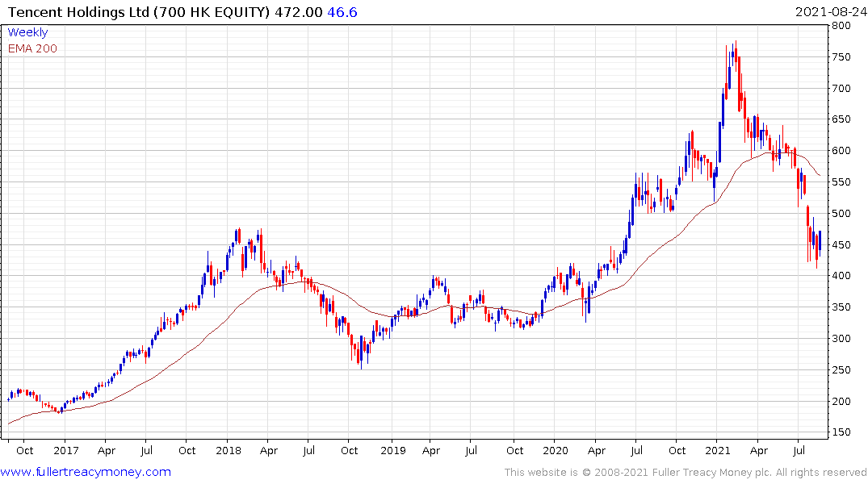Click the 150 price axis label
The height and width of the screenshot is (484, 868).
(x=841, y=432)
